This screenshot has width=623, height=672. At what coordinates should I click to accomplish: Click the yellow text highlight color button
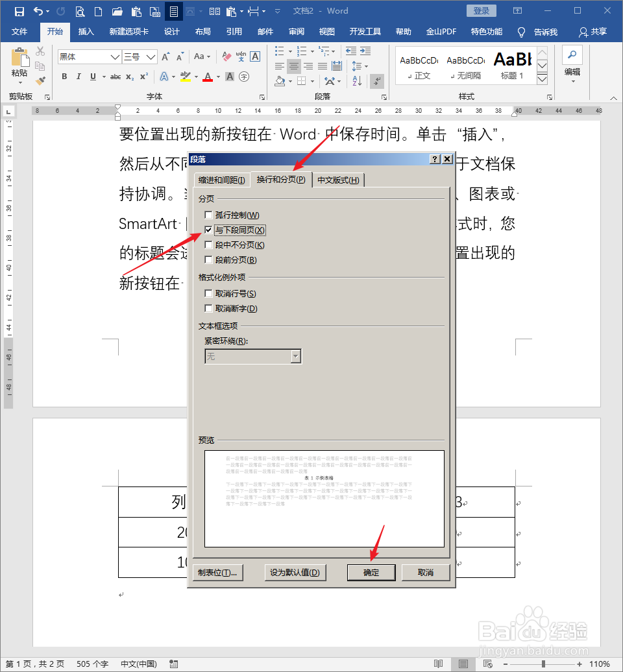tap(186, 77)
